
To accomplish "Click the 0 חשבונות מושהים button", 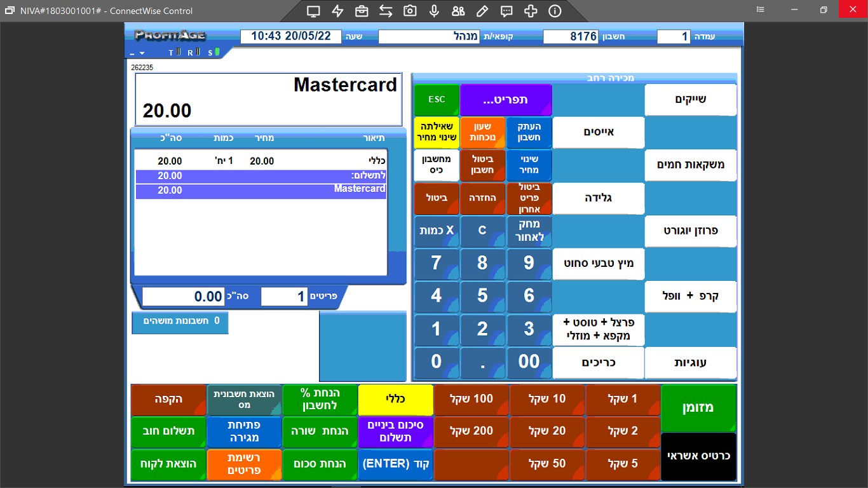I will [x=180, y=322].
